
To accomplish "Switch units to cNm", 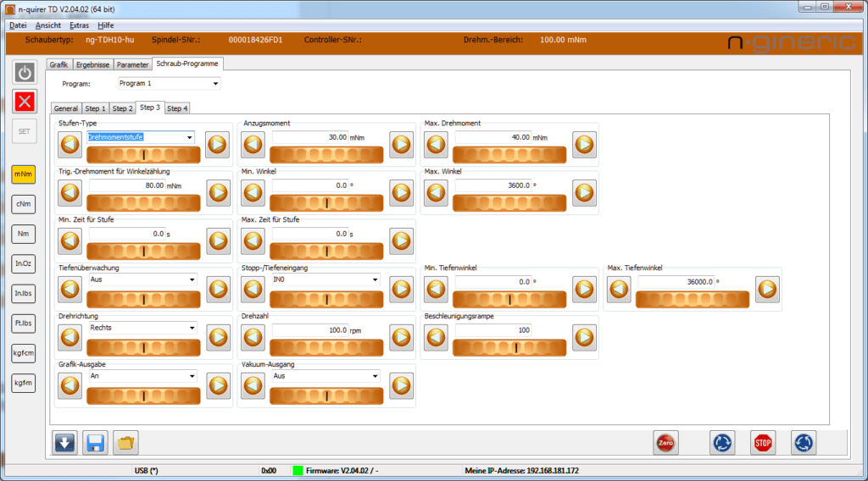I will [24, 204].
